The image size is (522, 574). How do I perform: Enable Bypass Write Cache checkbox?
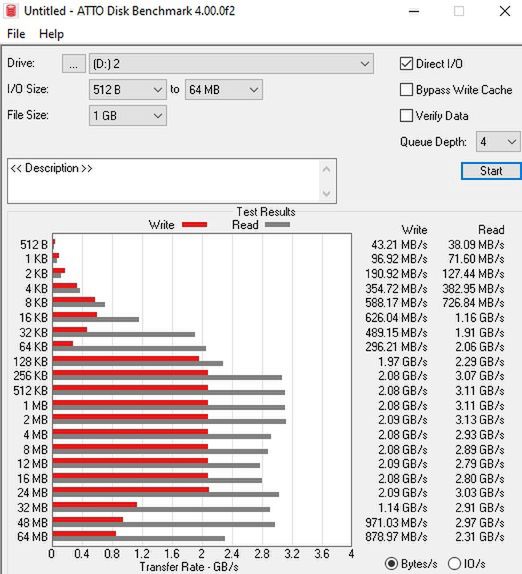406,90
